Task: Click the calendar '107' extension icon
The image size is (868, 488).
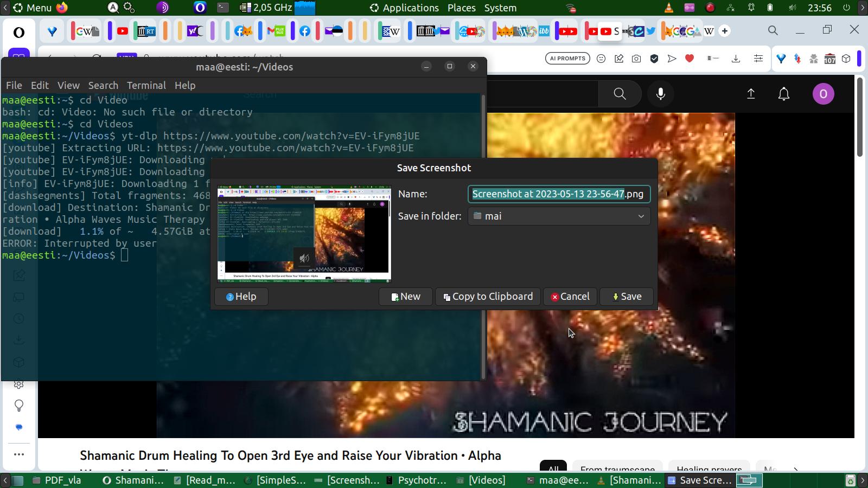Action: (830, 59)
